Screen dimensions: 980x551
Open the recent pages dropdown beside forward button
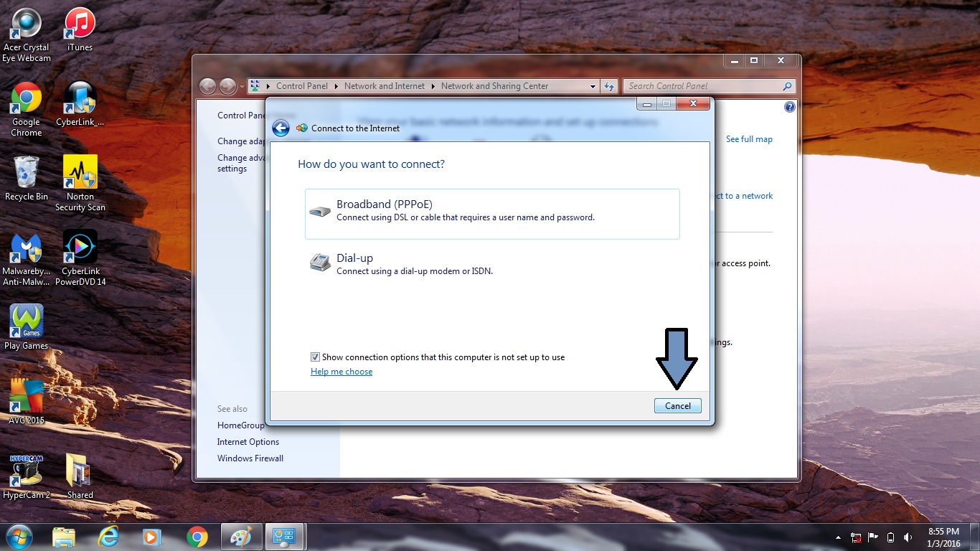(242, 87)
